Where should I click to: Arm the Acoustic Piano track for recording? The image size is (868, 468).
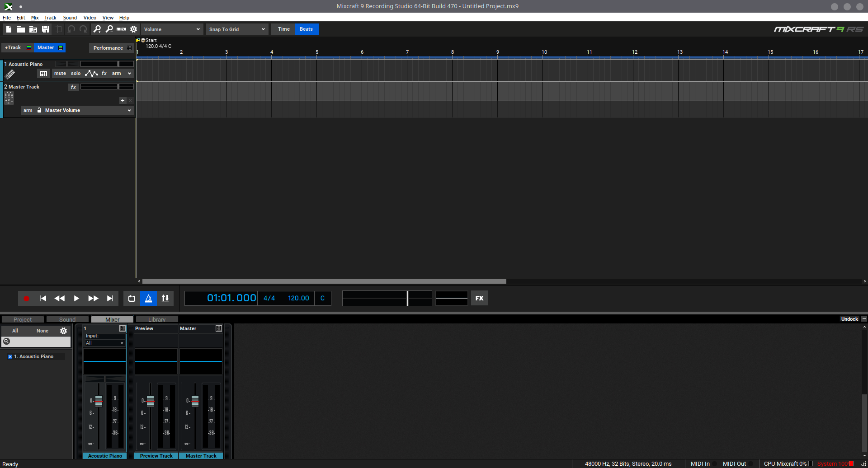[x=117, y=73]
